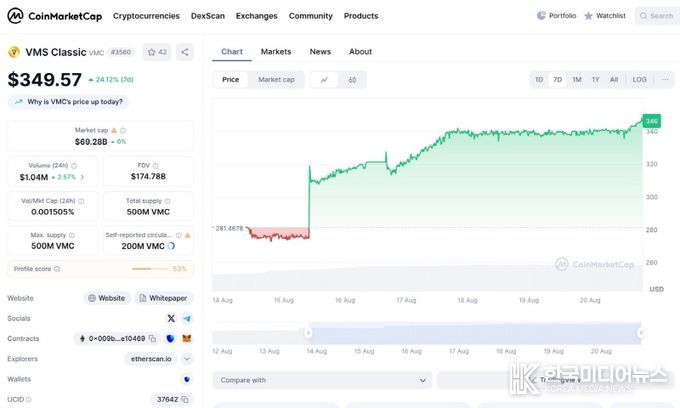Viewport: 680px width, 408px height.
Task: Expand Volume (24h) details arrow
Action: pos(82,177)
